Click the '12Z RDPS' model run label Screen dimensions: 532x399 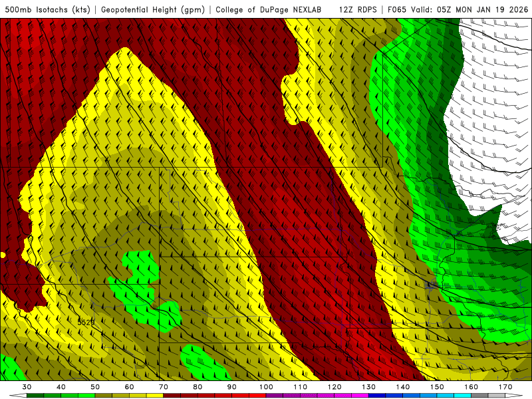pyautogui.click(x=358, y=9)
